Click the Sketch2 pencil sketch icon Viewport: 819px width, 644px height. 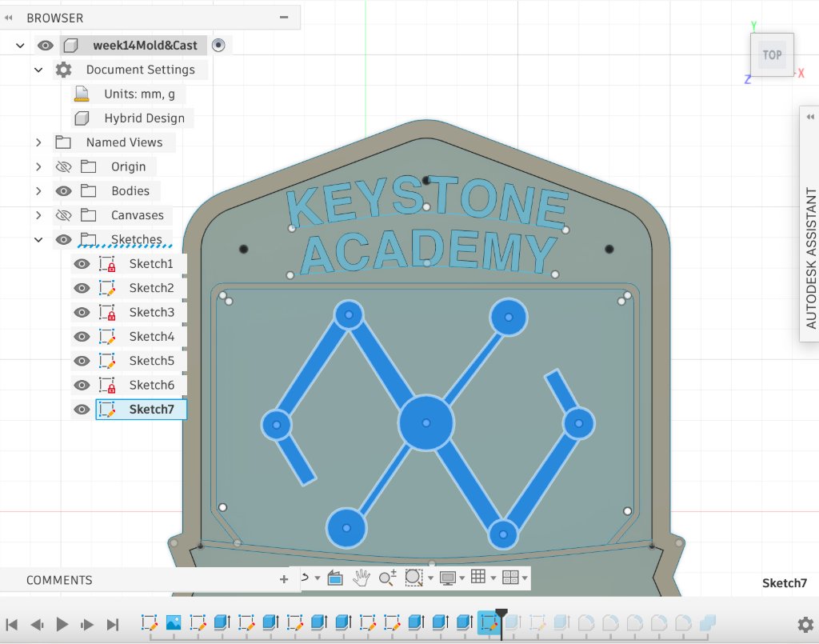coord(107,288)
